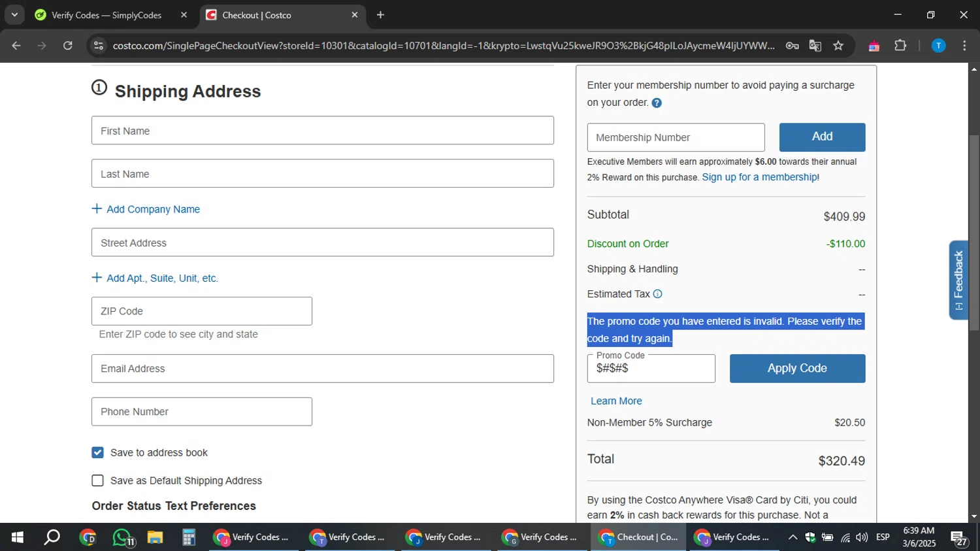
Task: Click the Apply Code button
Action: point(797,369)
